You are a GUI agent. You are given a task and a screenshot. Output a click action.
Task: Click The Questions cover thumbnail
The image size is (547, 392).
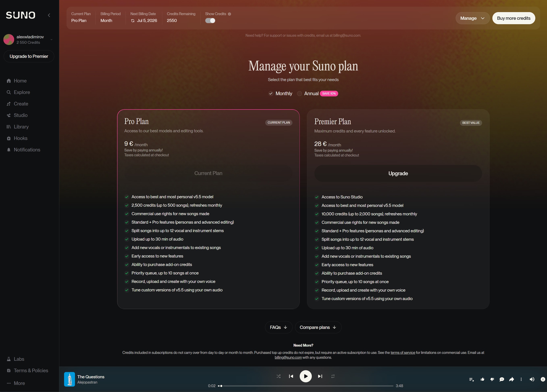click(x=70, y=379)
